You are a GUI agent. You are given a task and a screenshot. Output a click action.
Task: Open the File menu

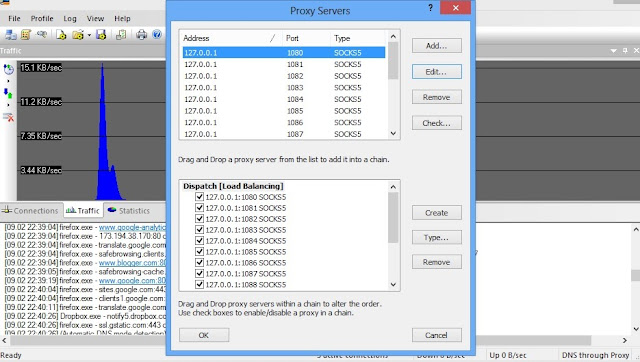coord(14,18)
